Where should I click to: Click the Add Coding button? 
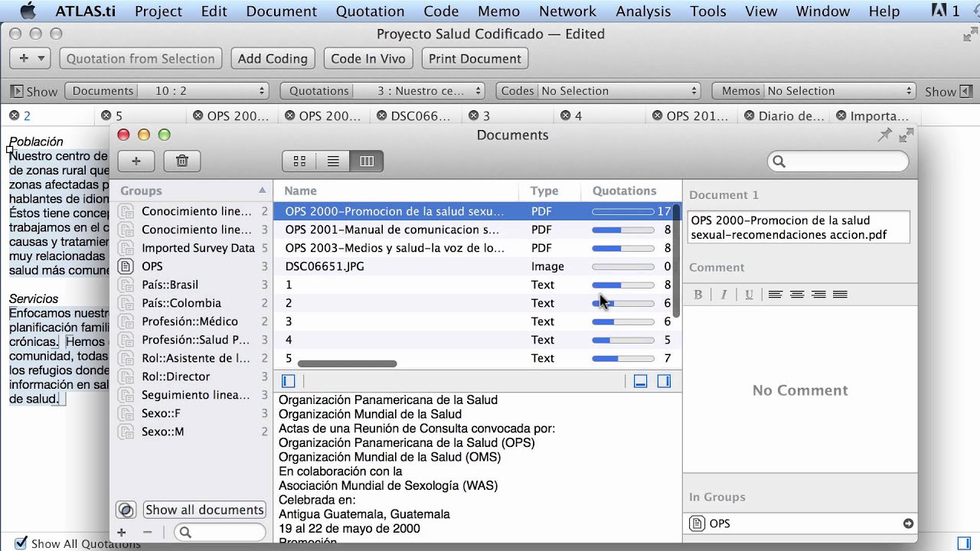273,58
